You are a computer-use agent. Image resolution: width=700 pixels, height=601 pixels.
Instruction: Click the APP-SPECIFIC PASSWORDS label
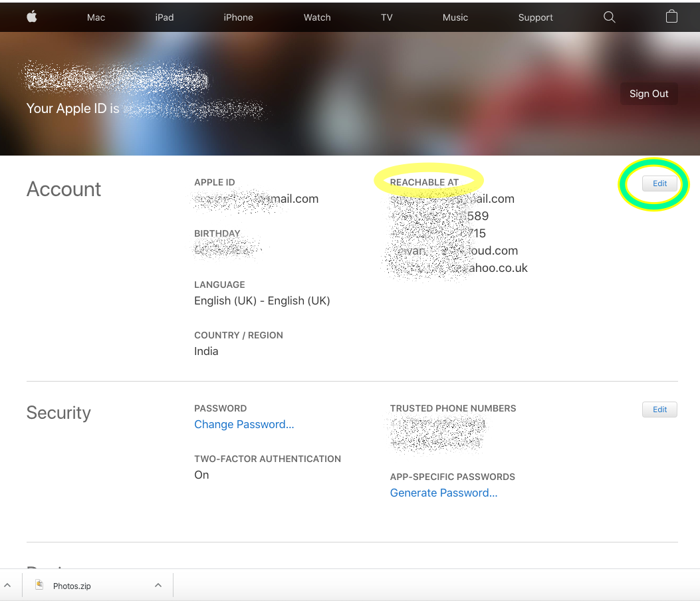452,477
